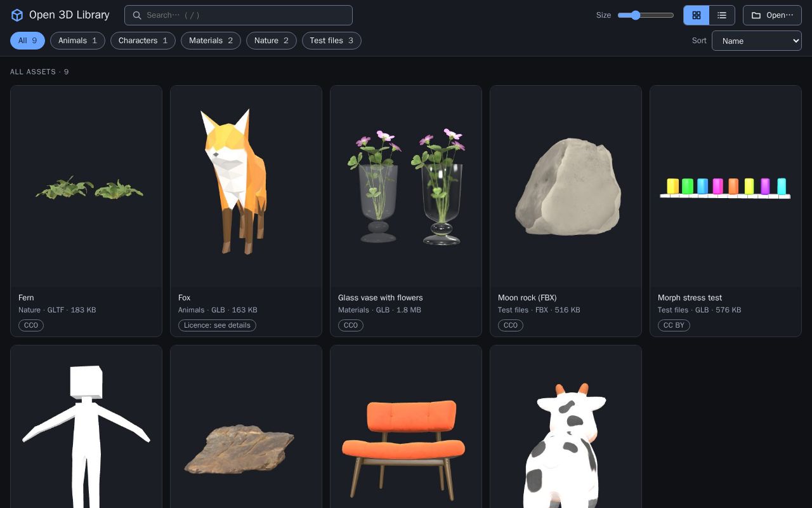The height and width of the screenshot is (508, 812).
Task: Switch to grid view
Action: click(696, 15)
